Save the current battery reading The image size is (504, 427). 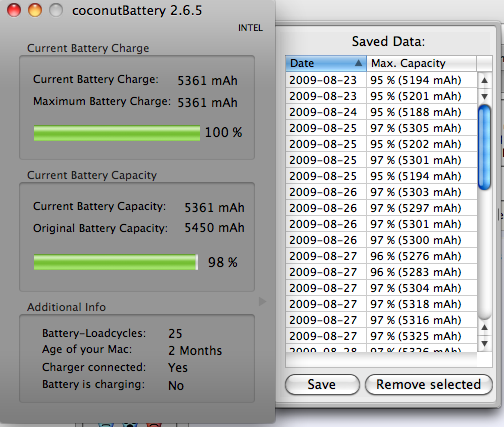322,384
